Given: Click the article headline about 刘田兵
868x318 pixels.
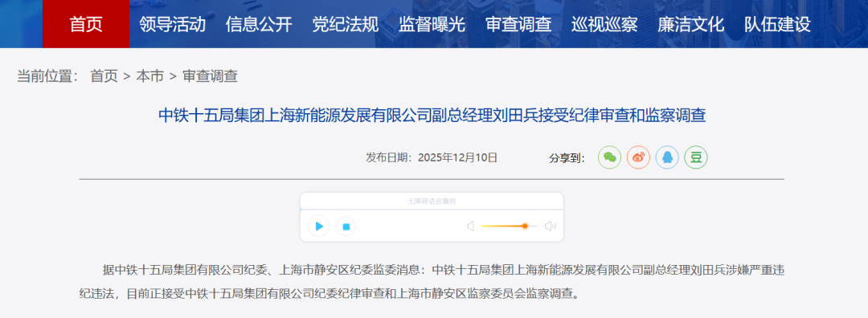Looking at the screenshot, I should point(432,116).
